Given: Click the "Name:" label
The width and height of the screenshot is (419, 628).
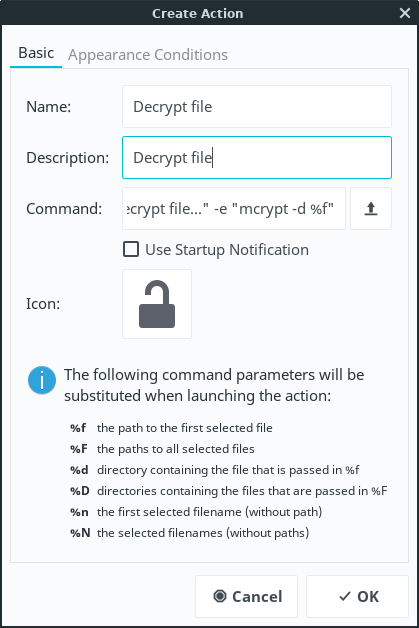Looking at the screenshot, I should coord(48,107).
